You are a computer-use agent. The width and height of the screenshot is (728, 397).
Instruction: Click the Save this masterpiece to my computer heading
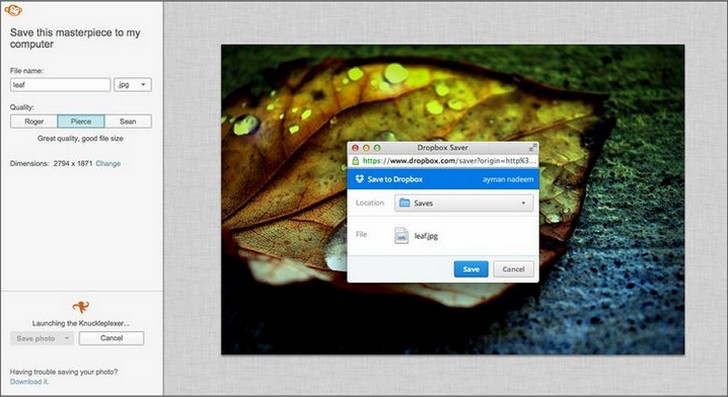click(x=75, y=38)
